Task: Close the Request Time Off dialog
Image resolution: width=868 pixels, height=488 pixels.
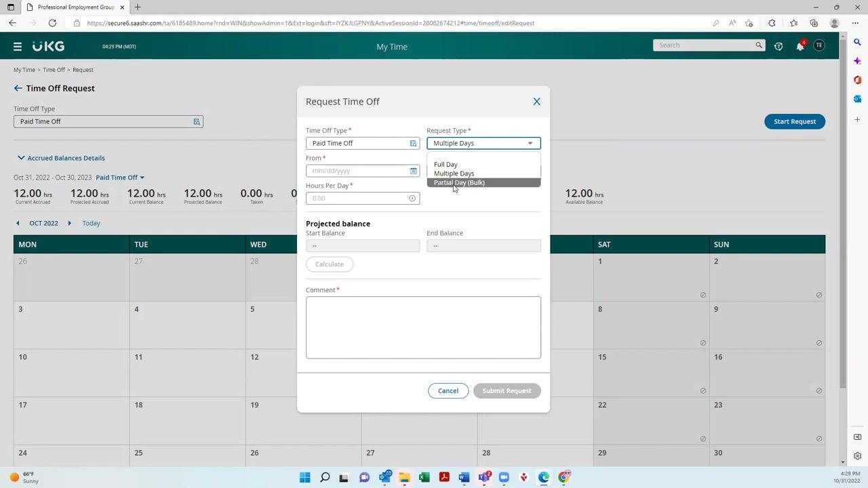Action: pyautogui.click(x=536, y=102)
